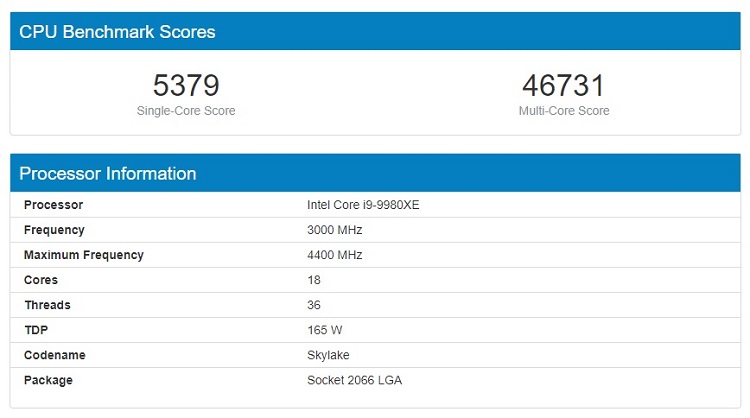Select the 36 threads value

pos(314,305)
